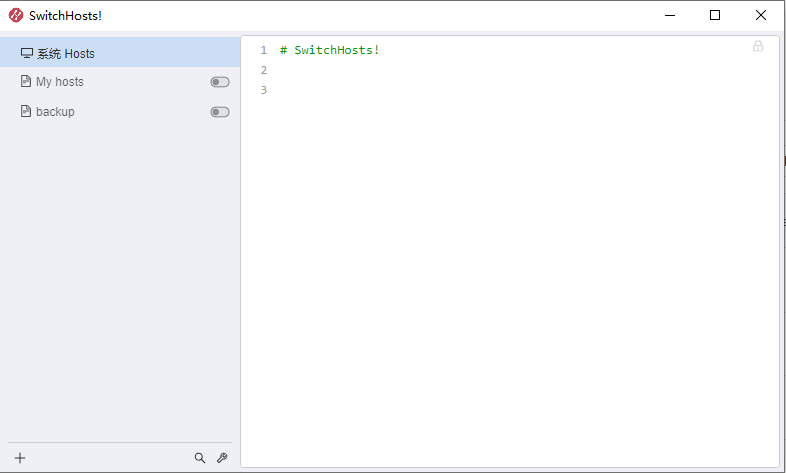Select the 系统 Hosts entry
This screenshot has width=786, height=473.
pyautogui.click(x=120, y=53)
